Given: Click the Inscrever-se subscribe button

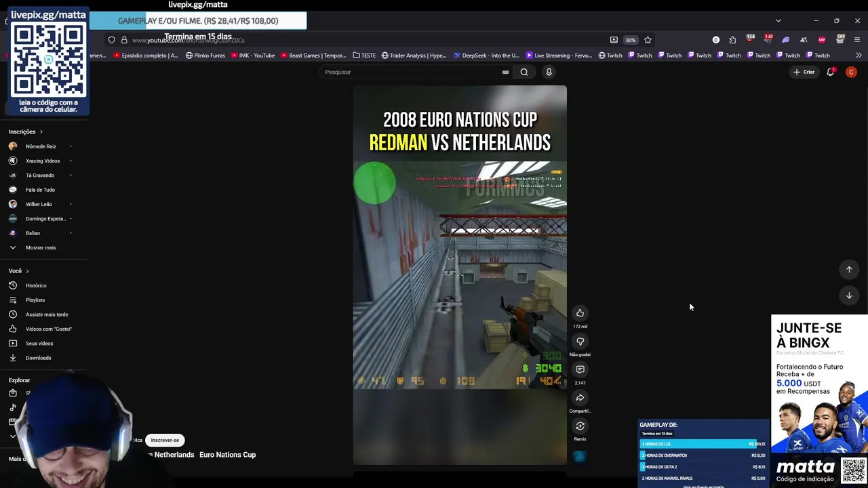Looking at the screenshot, I should coord(165,440).
